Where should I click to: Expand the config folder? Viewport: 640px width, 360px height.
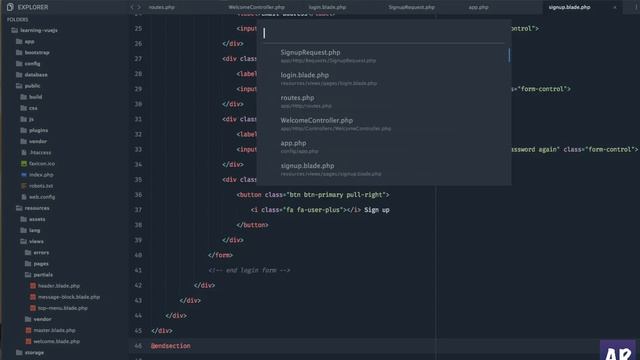point(19,63)
